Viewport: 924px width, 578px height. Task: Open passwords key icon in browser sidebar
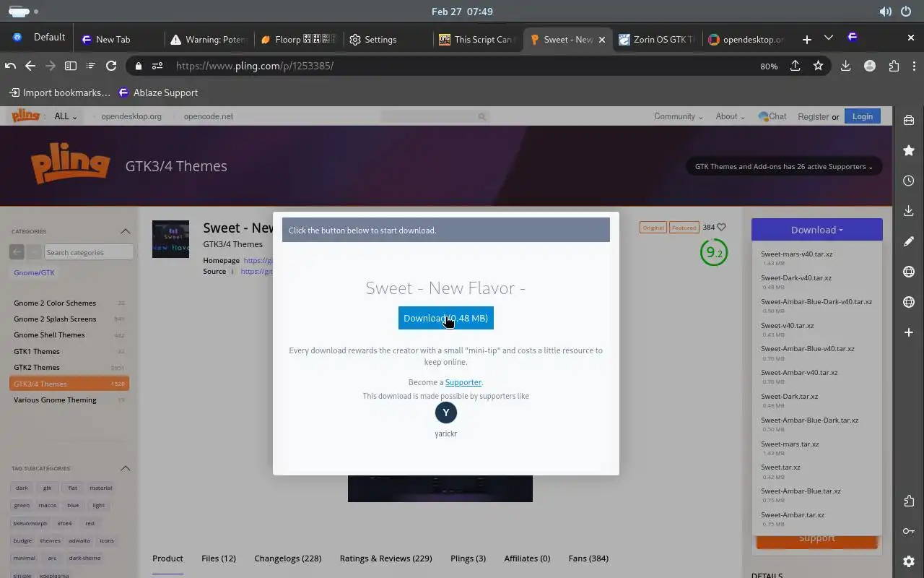[x=909, y=531]
